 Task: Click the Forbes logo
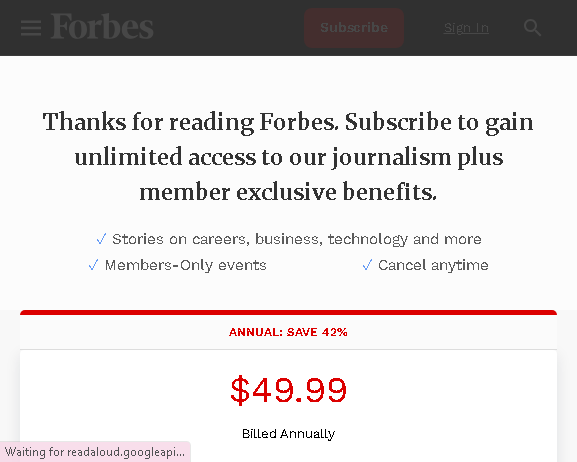tap(102, 27)
